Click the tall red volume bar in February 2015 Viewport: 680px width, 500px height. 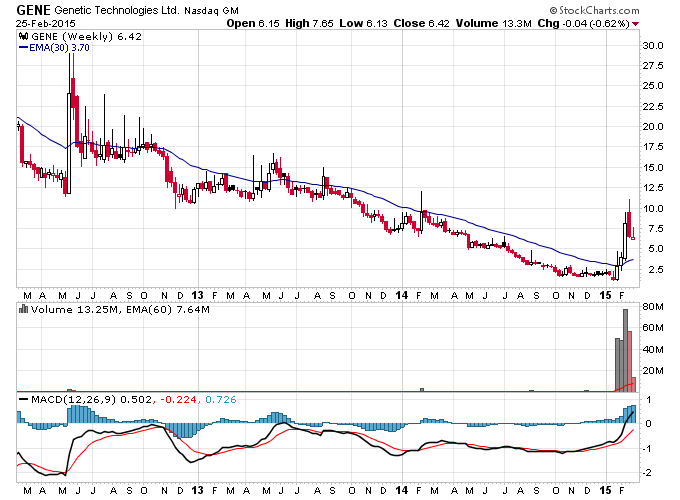tap(630, 361)
